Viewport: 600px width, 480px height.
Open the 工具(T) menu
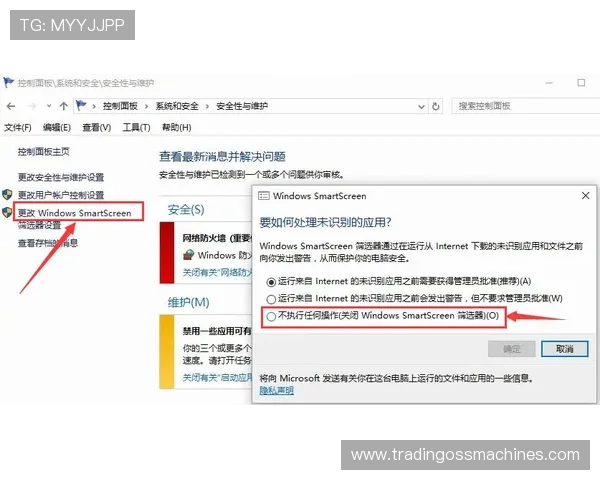point(136,127)
